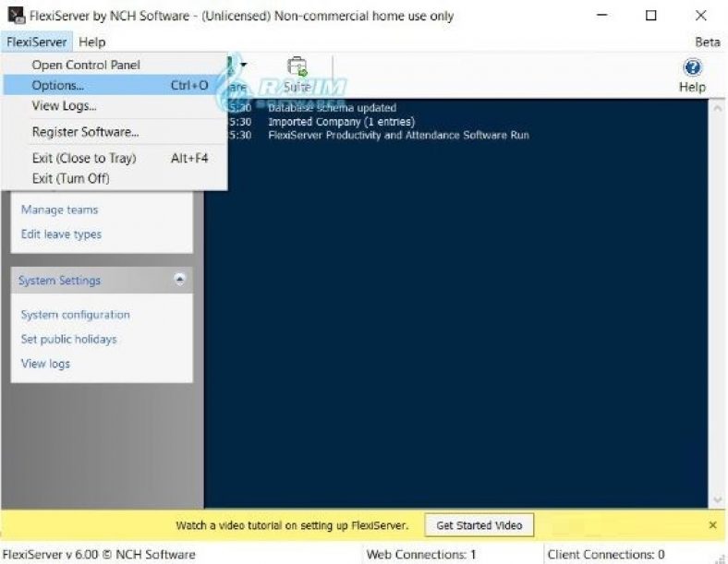
Task: Open Edit leave types link
Action: tap(61, 234)
